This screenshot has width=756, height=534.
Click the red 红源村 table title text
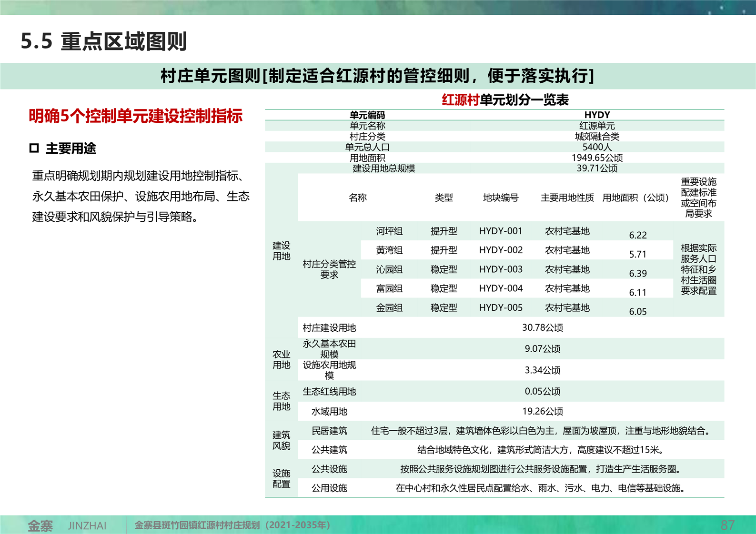[460, 100]
